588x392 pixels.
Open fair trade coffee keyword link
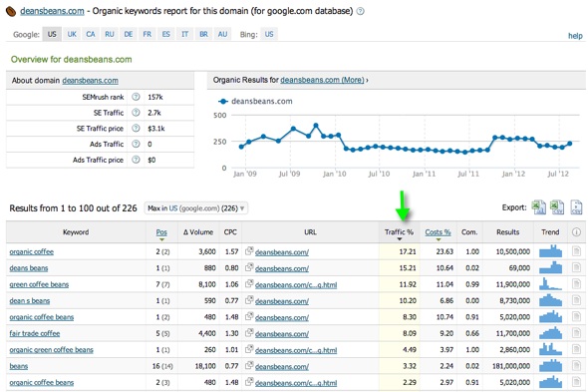tap(35, 333)
